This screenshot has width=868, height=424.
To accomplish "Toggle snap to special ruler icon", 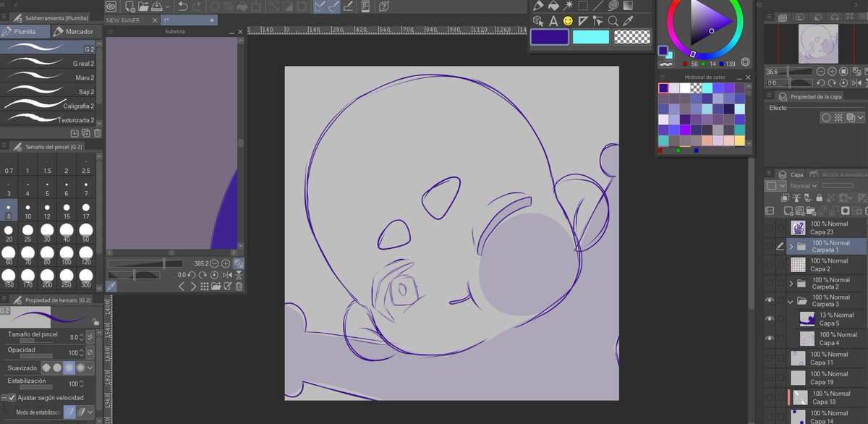I will click(x=334, y=7).
